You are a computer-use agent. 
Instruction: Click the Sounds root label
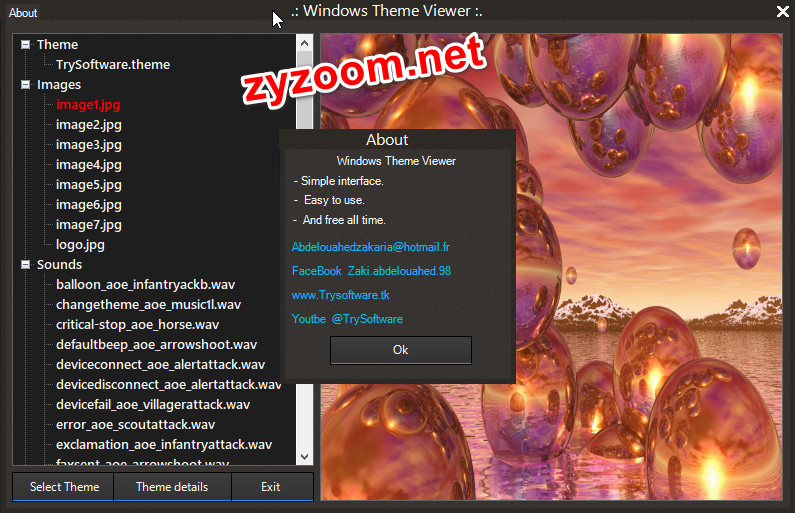(59, 265)
